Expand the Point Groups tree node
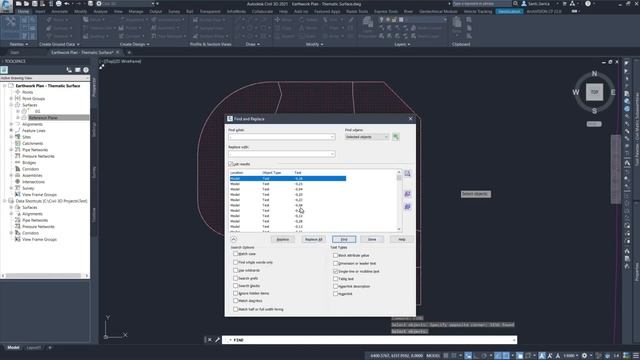 [x=11, y=99]
